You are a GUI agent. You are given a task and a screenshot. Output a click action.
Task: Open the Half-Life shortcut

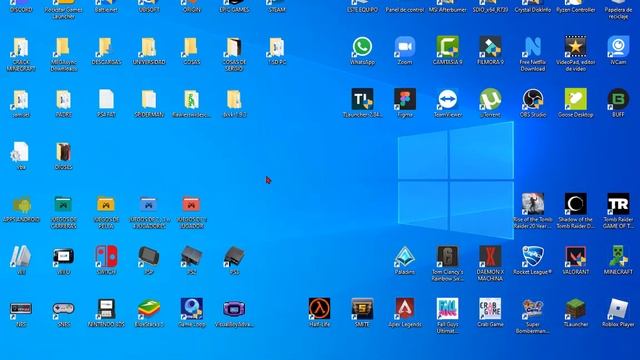[319, 309]
